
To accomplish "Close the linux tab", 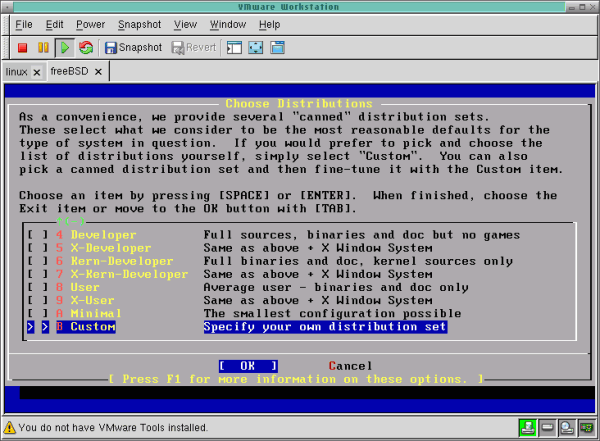I will (x=37, y=72).
